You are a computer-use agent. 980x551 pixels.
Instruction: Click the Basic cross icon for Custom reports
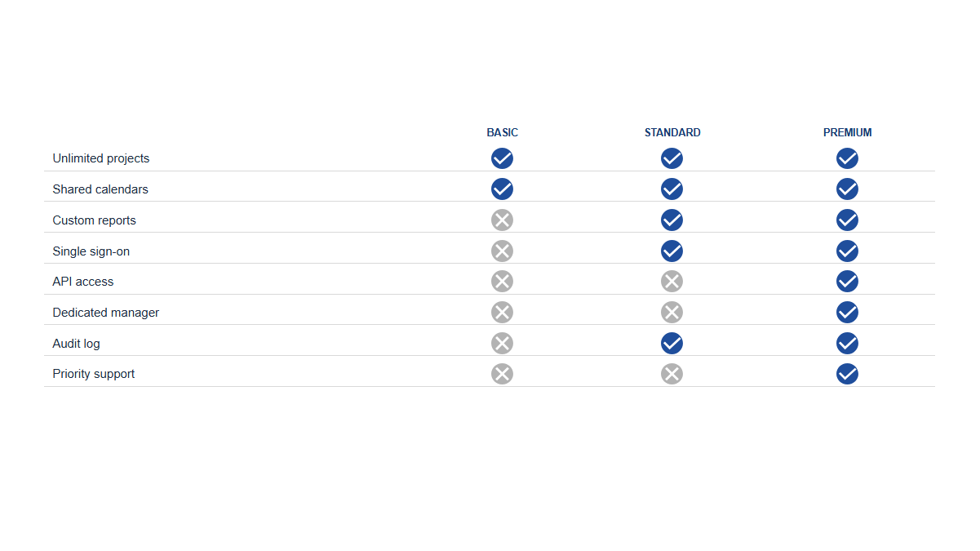point(502,220)
